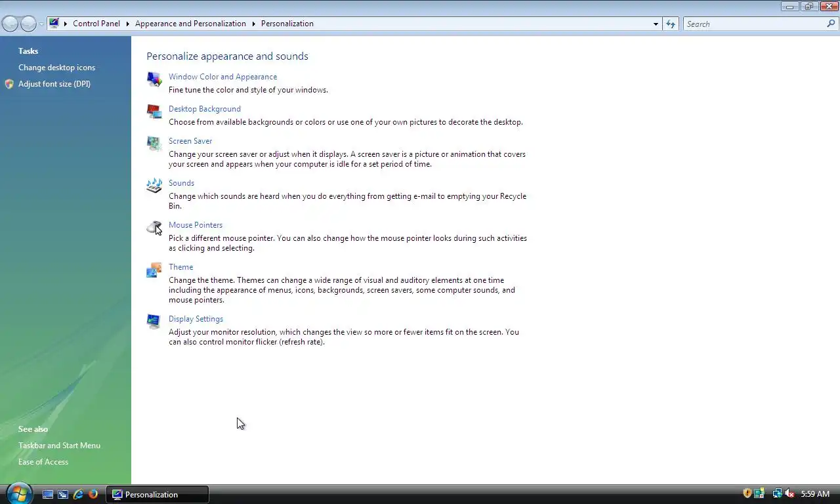Click the Sounds musical notes icon
The image size is (840, 504).
[154, 186]
